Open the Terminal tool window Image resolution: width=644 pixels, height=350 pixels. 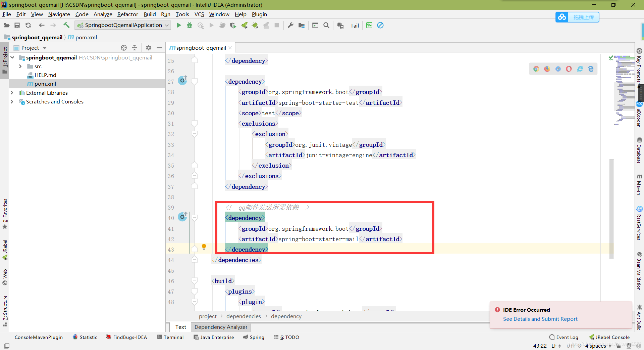170,337
